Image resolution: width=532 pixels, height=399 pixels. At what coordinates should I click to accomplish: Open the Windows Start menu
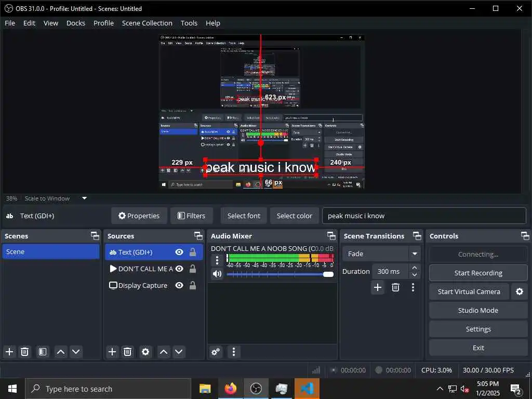pos(12,389)
